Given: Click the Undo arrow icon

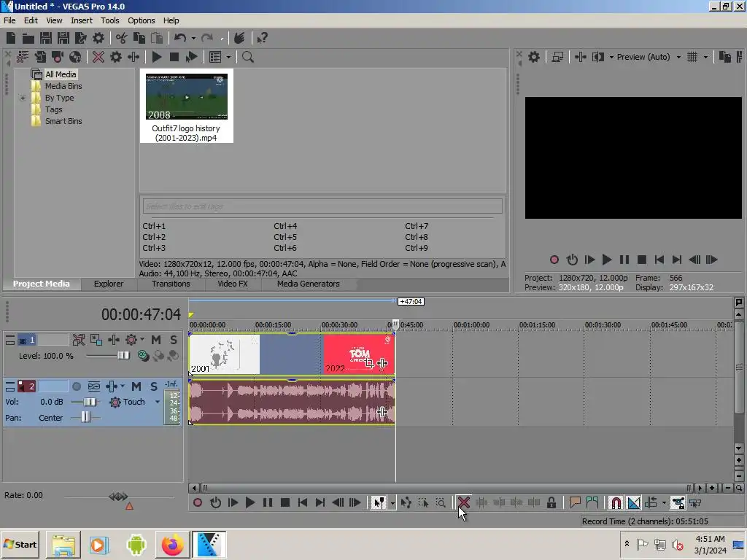Looking at the screenshot, I should (x=180, y=38).
